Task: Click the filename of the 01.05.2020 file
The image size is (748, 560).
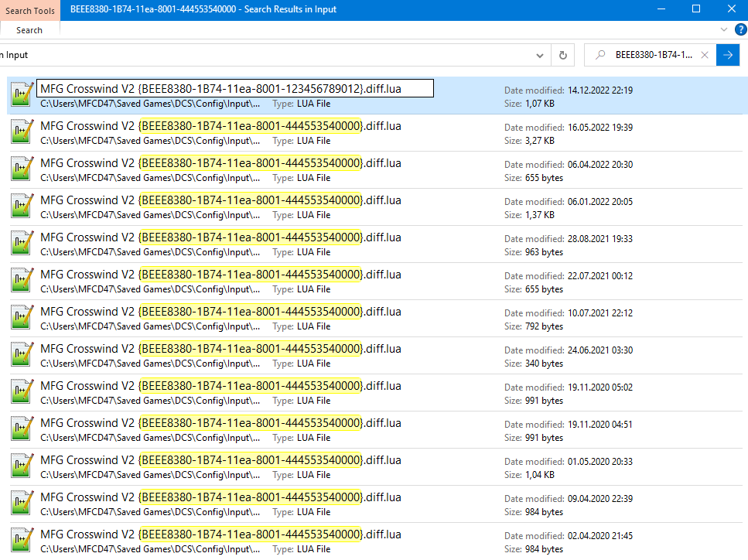Action: [x=221, y=461]
